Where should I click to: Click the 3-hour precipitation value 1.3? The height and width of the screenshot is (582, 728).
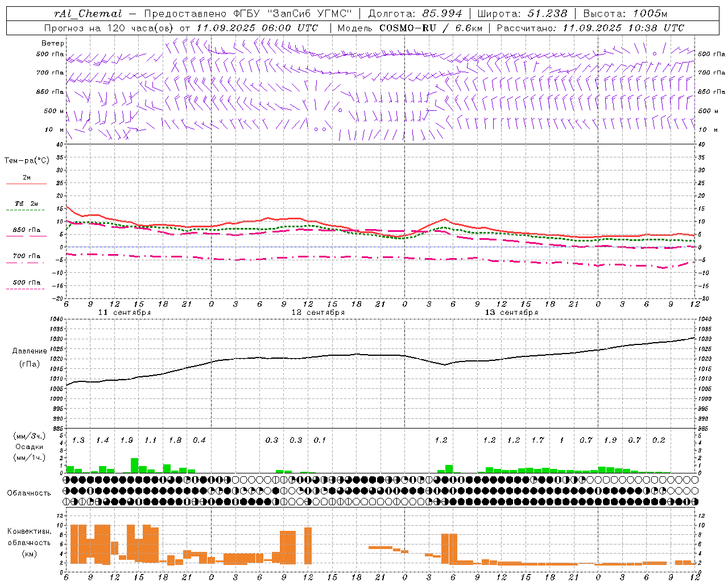click(78, 440)
